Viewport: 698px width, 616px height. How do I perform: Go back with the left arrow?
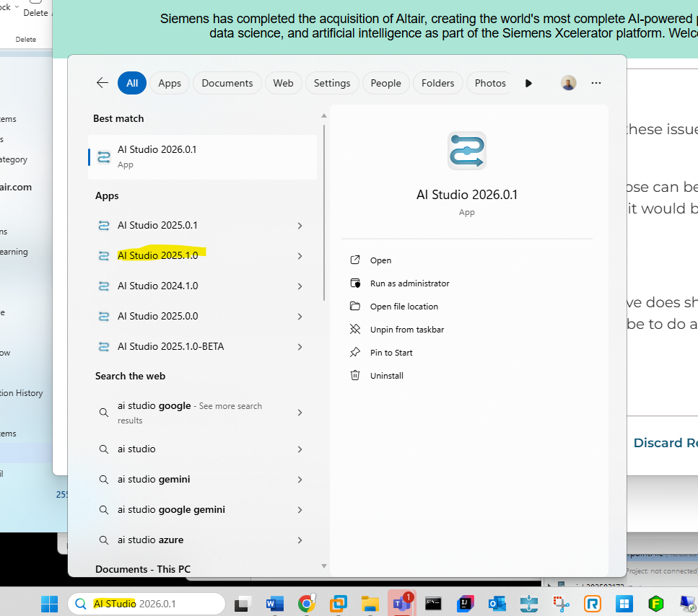point(102,83)
